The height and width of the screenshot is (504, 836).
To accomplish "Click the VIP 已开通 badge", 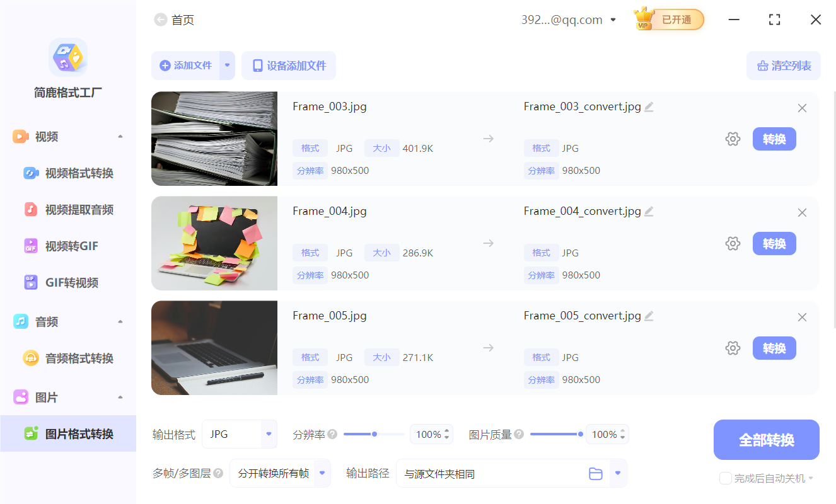I will 668,19.
